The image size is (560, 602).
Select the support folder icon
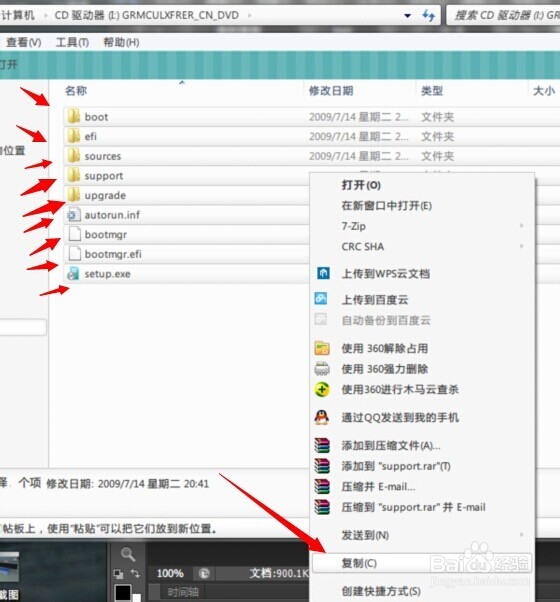point(74,175)
